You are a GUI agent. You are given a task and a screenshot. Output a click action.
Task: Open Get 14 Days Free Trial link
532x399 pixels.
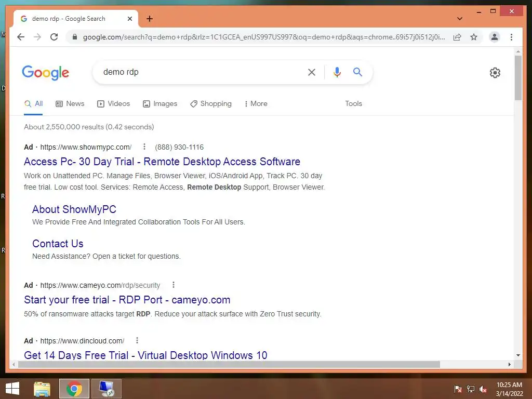point(145,355)
